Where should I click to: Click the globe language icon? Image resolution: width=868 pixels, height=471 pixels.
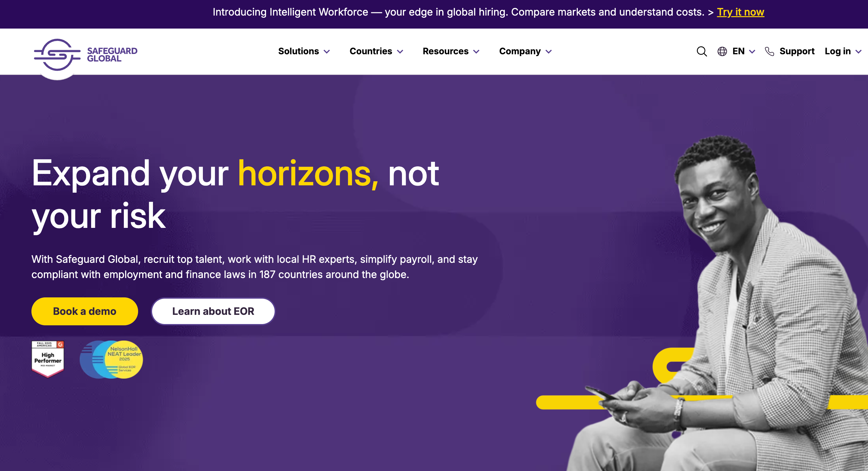tap(722, 51)
